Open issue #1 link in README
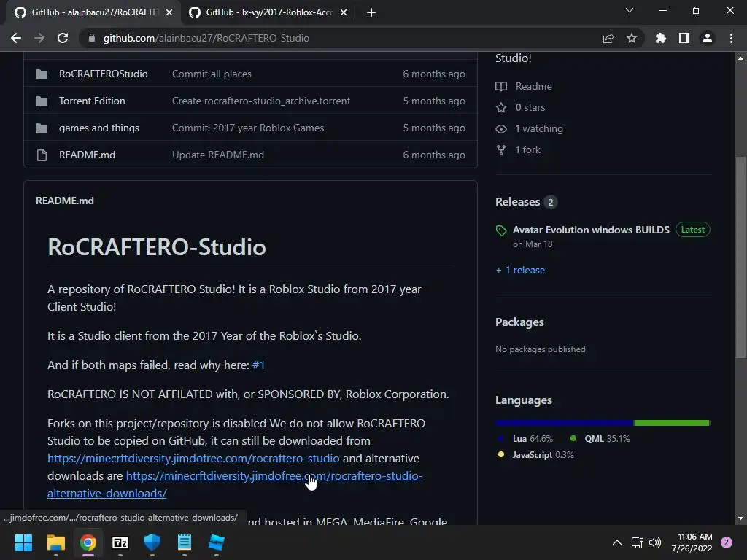This screenshot has width=747, height=560. pos(258,365)
